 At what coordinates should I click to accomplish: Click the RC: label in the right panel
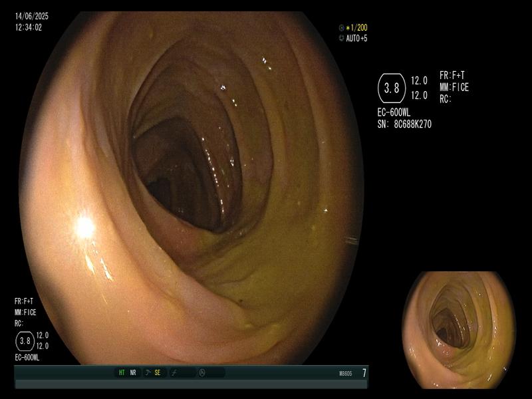446,99
